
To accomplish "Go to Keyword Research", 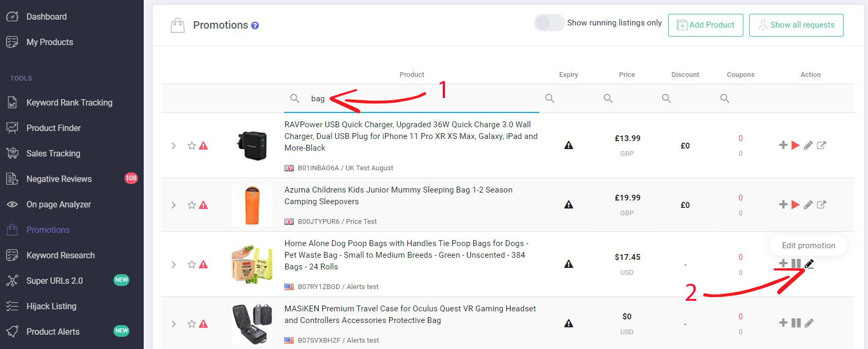I will click(x=60, y=255).
